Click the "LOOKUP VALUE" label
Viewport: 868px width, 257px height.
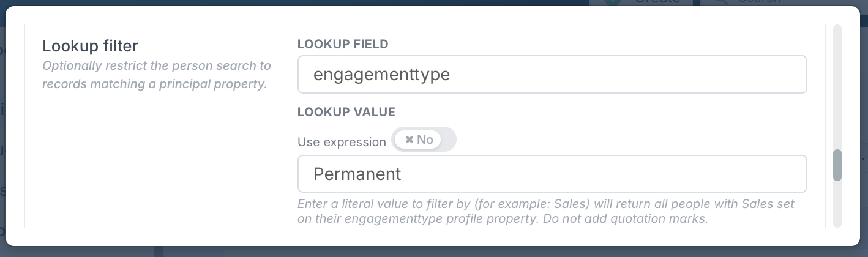346,112
